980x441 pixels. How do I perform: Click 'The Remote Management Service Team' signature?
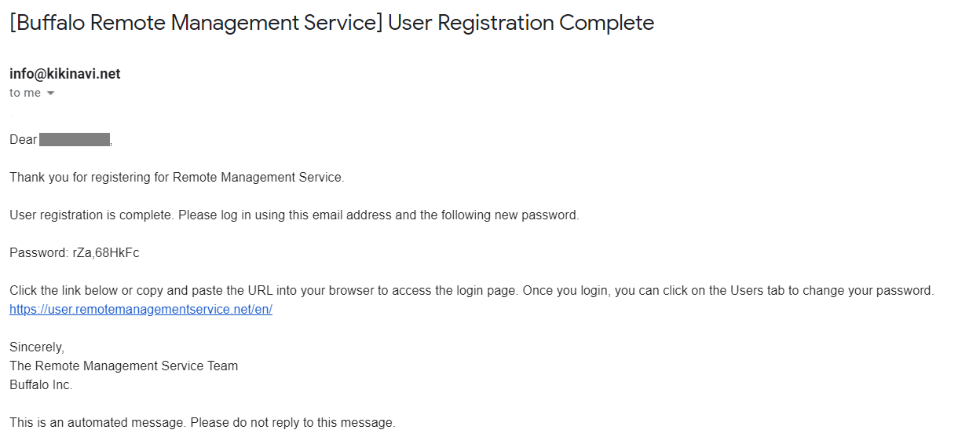click(x=123, y=366)
